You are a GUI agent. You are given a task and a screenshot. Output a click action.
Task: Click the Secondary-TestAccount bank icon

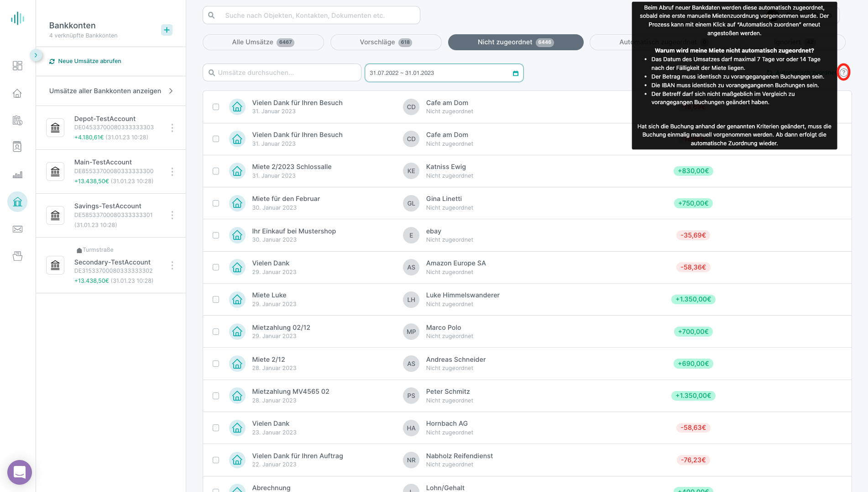click(x=55, y=265)
